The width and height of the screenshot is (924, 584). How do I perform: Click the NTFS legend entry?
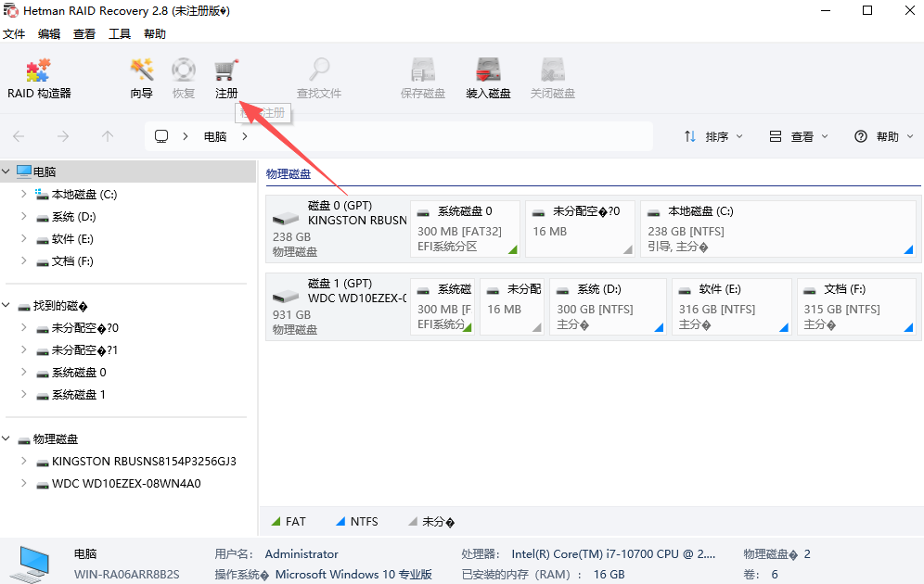click(357, 522)
